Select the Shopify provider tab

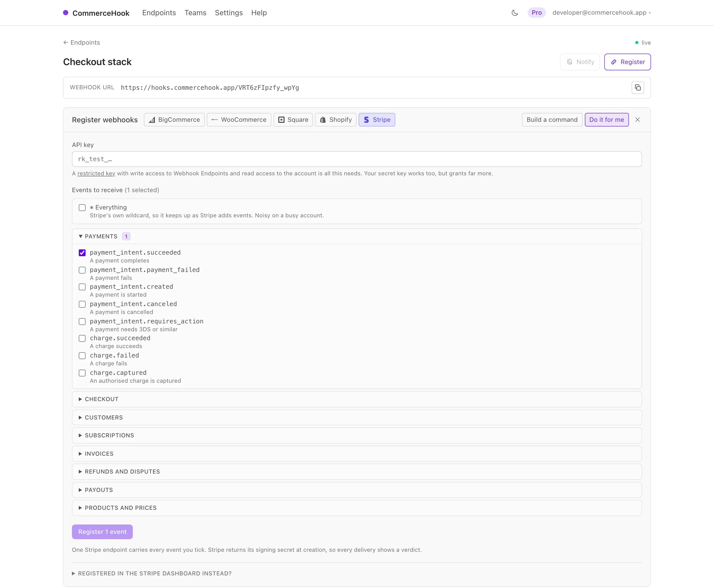click(336, 119)
